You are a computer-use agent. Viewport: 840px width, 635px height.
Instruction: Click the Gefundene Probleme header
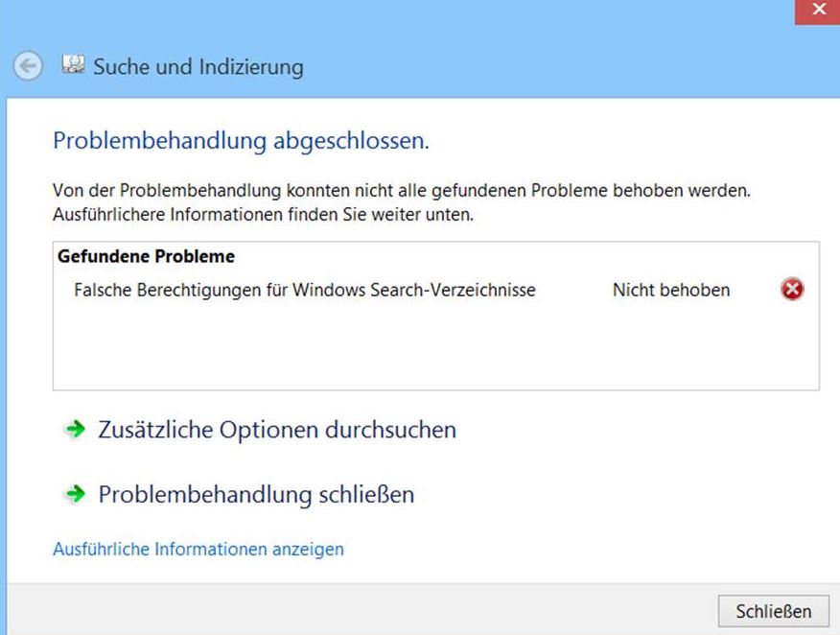click(147, 256)
